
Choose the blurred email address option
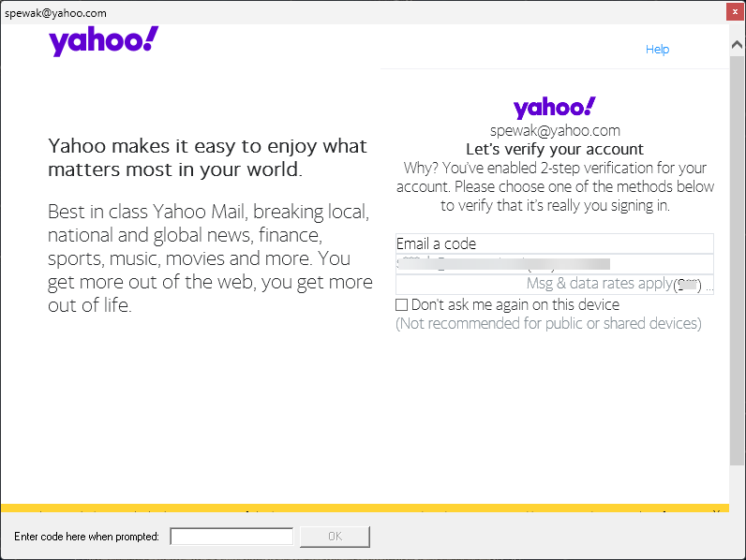(x=554, y=264)
